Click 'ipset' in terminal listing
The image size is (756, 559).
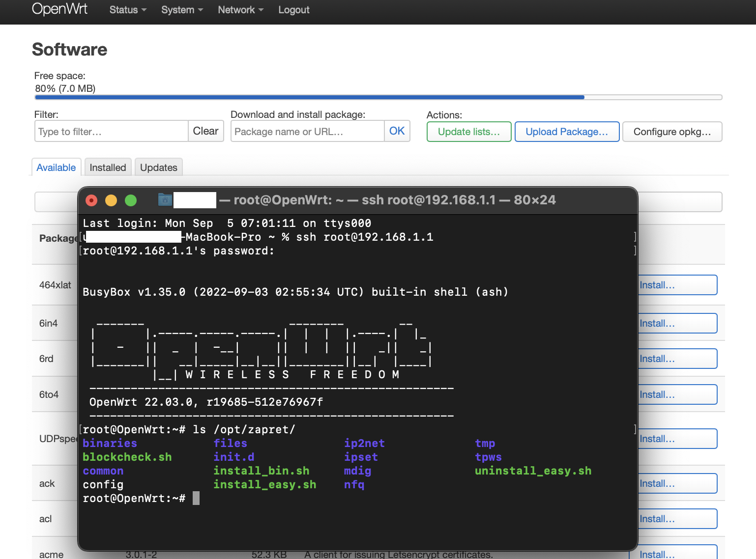361,457
